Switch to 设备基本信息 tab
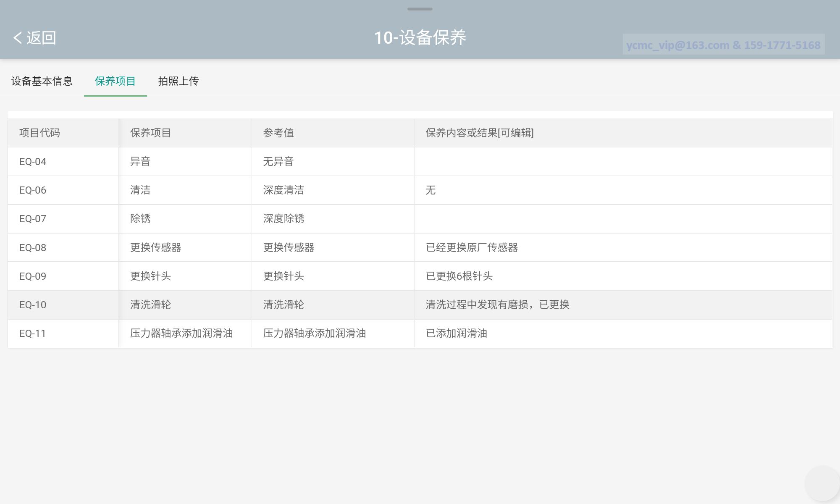This screenshot has width=840, height=504. click(42, 81)
